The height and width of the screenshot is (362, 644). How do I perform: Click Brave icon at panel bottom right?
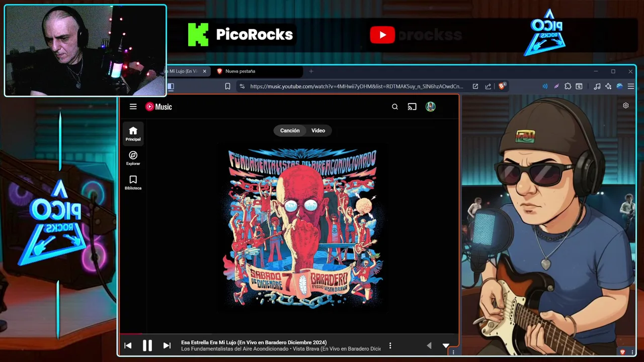(623, 352)
